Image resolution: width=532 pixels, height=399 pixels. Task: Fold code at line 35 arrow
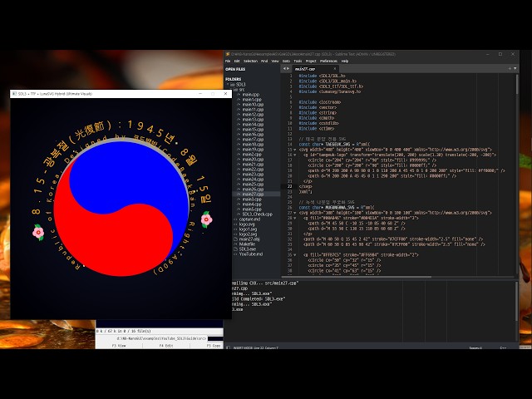tap(294, 255)
